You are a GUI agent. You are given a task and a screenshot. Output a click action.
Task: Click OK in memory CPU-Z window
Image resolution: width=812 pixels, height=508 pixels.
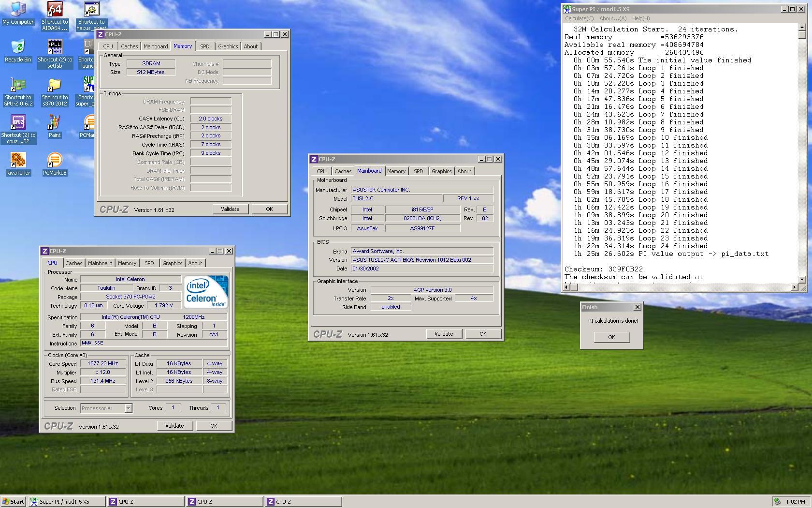(x=269, y=209)
